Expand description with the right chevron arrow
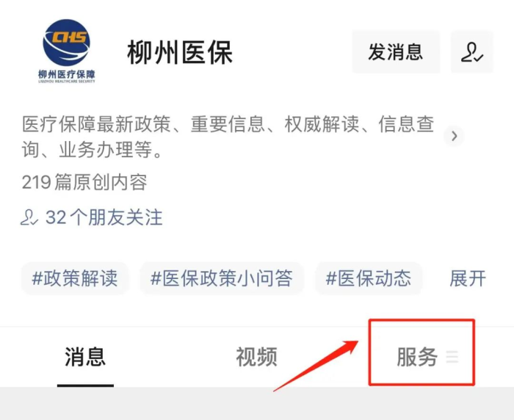 (454, 136)
